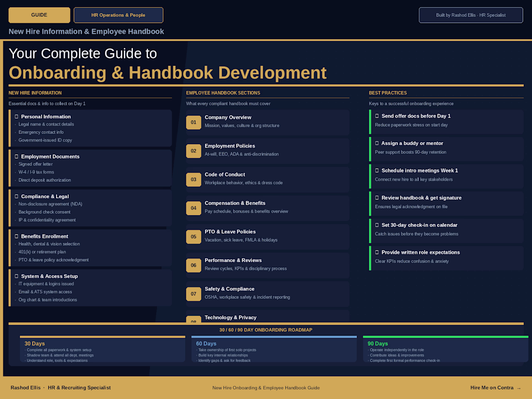
Task: Click the IP & confidentiality agreement item
Action: tap(47, 220)
